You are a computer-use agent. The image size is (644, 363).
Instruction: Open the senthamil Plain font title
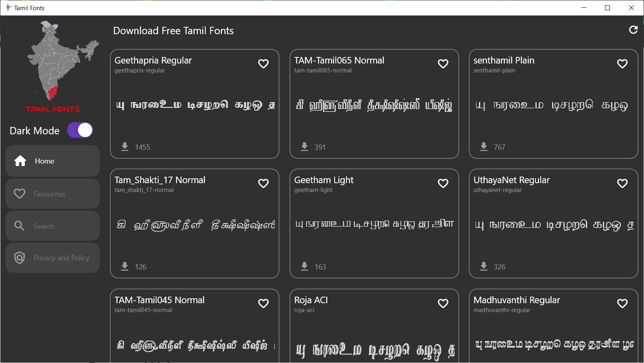click(504, 60)
